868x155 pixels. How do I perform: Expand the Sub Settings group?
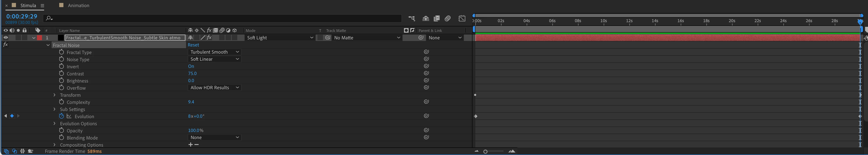pos(54,109)
